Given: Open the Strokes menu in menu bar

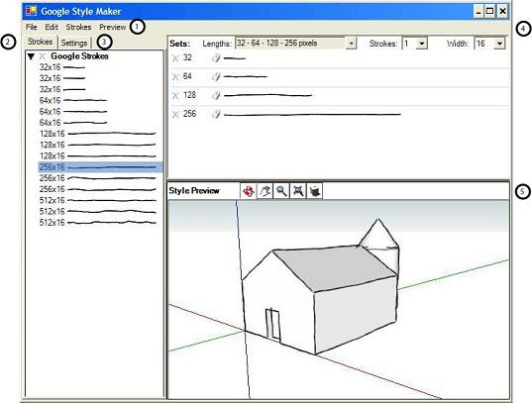Looking at the screenshot, I should tap(78, 27).
